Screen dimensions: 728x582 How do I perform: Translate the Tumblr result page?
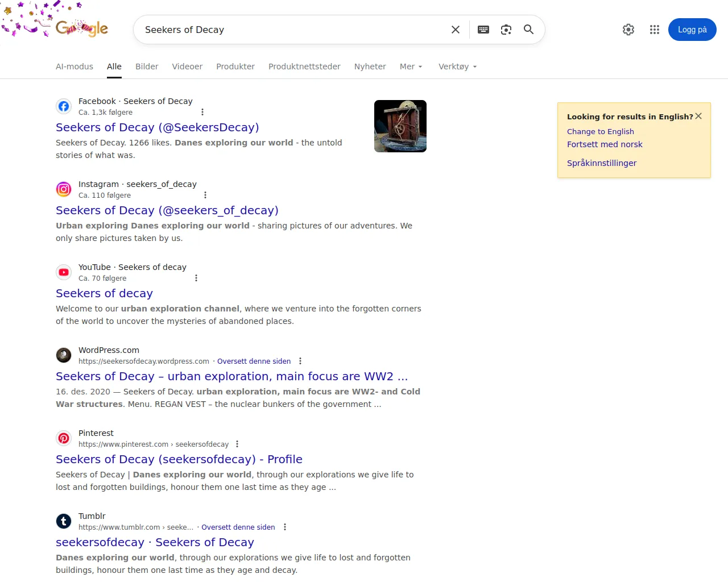238,527
